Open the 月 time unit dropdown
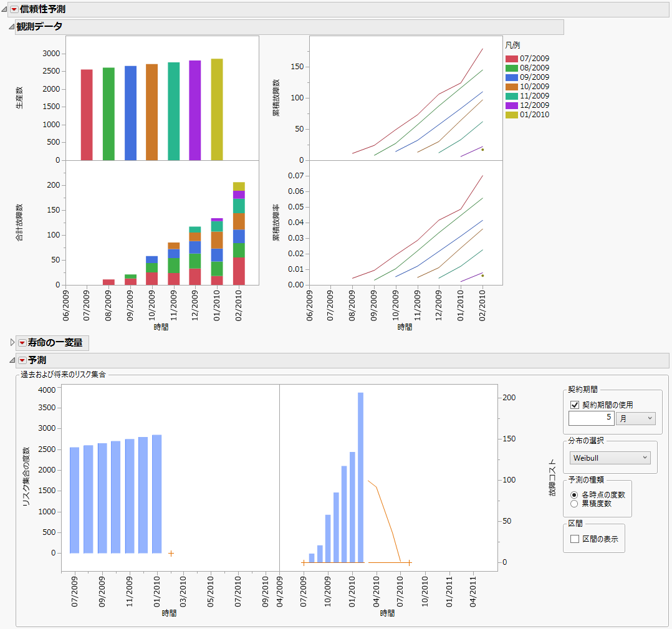 (636, 419)
